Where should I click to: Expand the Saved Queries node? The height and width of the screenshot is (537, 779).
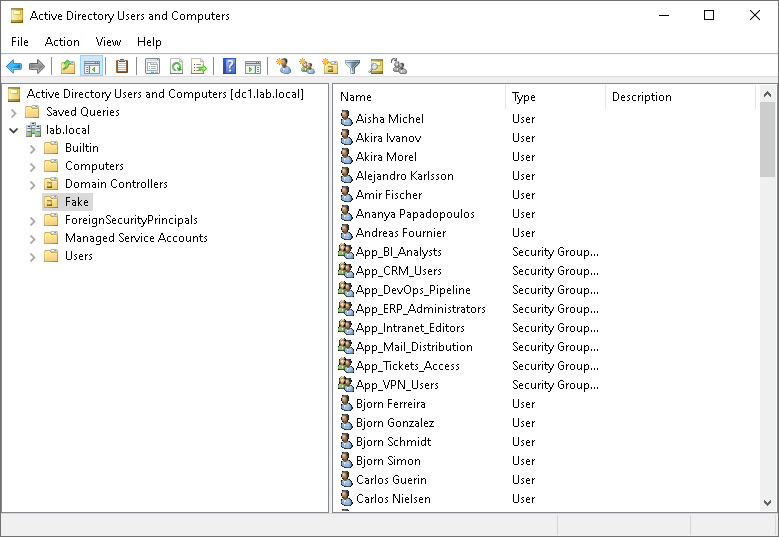(13, 113)
